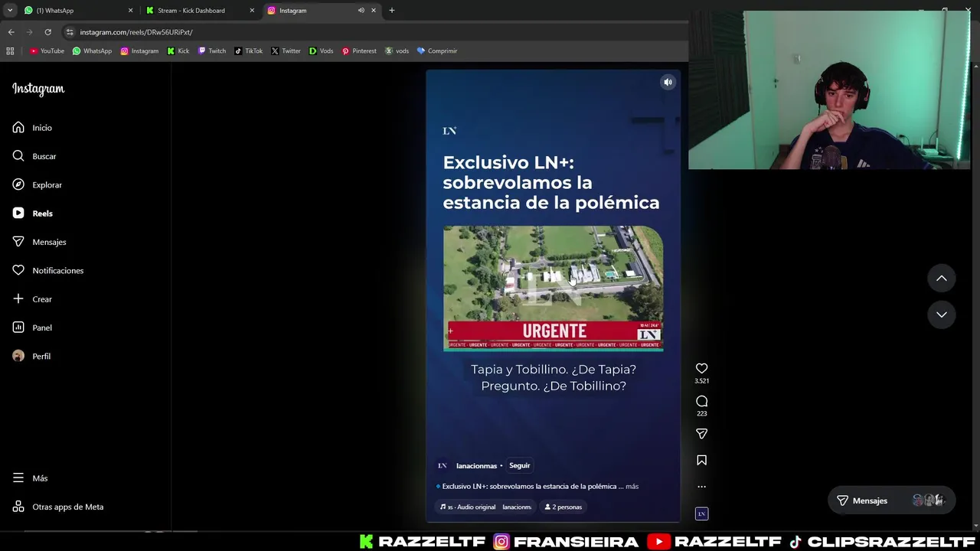The width and height of the screenshot is (980, 551).
Task: Click the LN audio thumbnail beside reel
Action: click(x=701, y=514)
